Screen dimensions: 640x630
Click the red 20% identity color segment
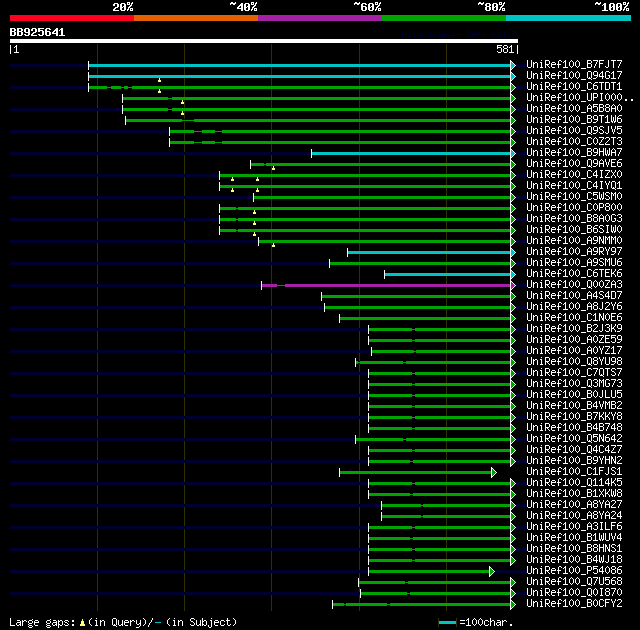(72, 18)
